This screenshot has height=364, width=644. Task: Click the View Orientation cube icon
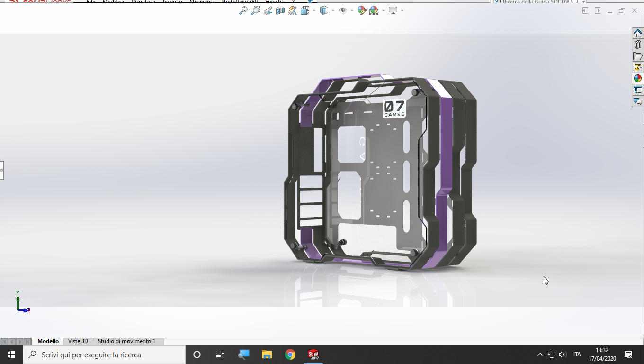click(304, 10)
